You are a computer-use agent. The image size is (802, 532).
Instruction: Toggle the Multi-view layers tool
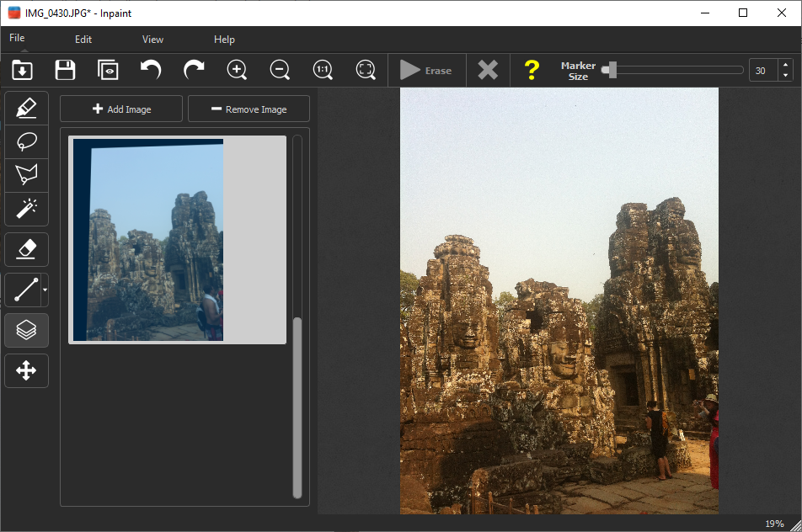click(x=27, y=330)
